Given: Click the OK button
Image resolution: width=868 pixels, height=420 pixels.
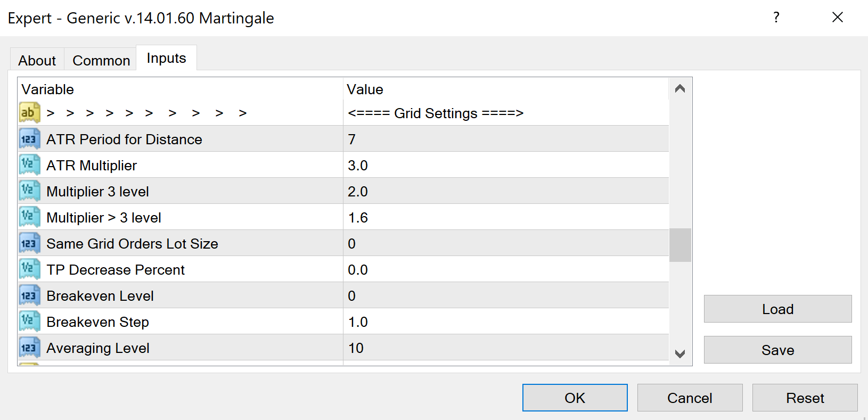Looking at the screenshot, I should (575, 398).
